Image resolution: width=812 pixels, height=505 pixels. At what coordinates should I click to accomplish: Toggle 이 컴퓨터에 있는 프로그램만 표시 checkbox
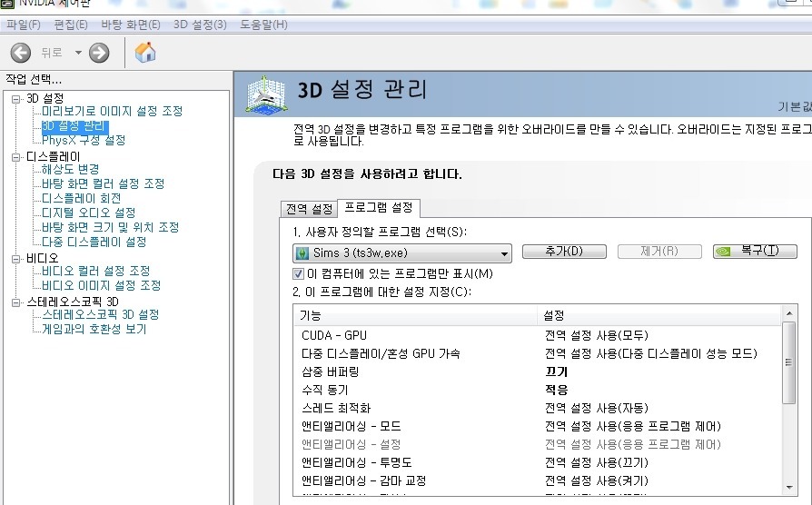click(x=298, y=273)
